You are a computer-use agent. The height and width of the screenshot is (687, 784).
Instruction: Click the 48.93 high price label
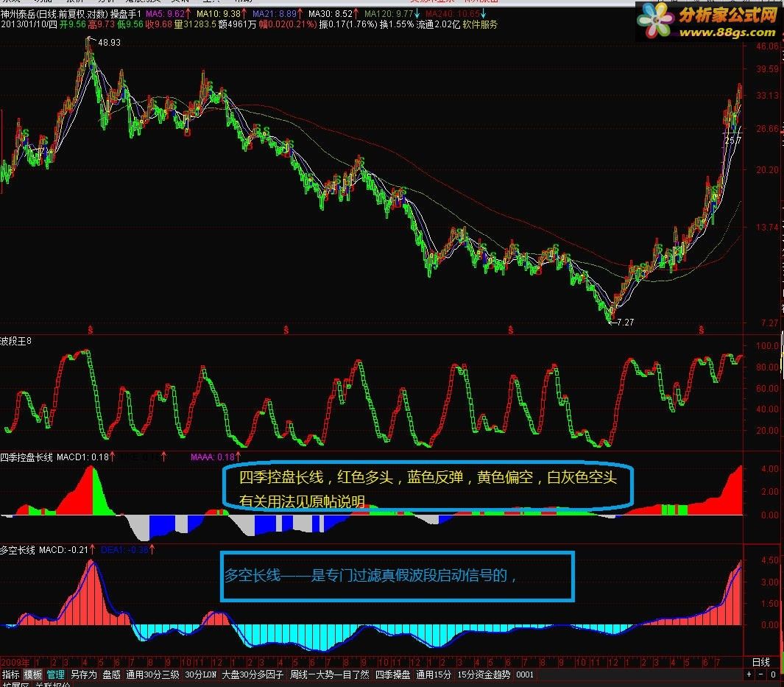click(109, 43)
